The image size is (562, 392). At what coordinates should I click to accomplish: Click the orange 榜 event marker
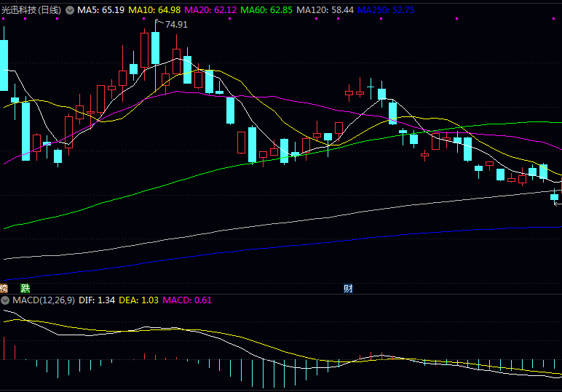coord(4,288)
